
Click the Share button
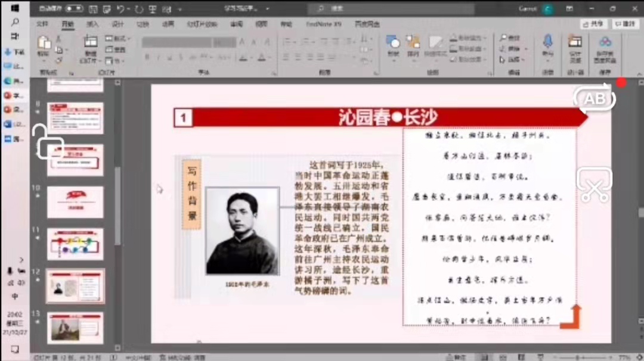coord(594,24)
